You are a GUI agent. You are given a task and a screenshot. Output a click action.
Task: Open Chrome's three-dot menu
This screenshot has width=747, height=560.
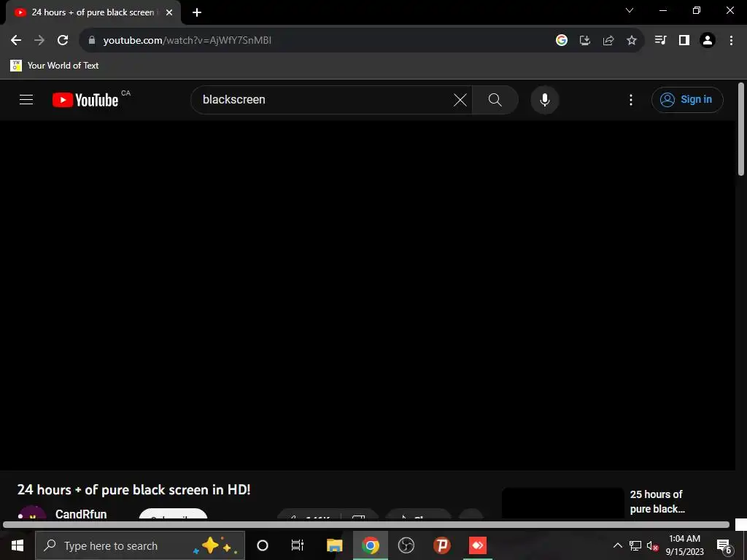coord(731,41)
